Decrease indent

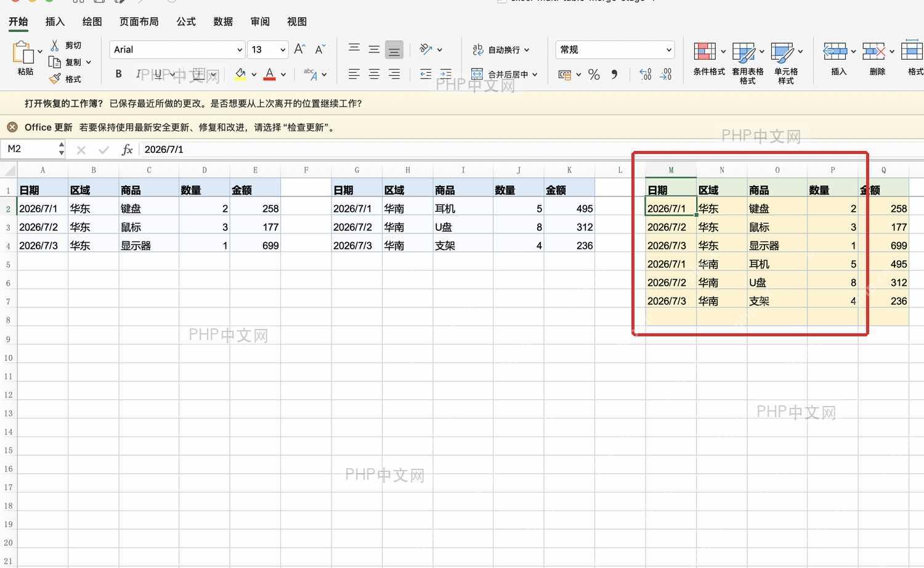point(426,74)
